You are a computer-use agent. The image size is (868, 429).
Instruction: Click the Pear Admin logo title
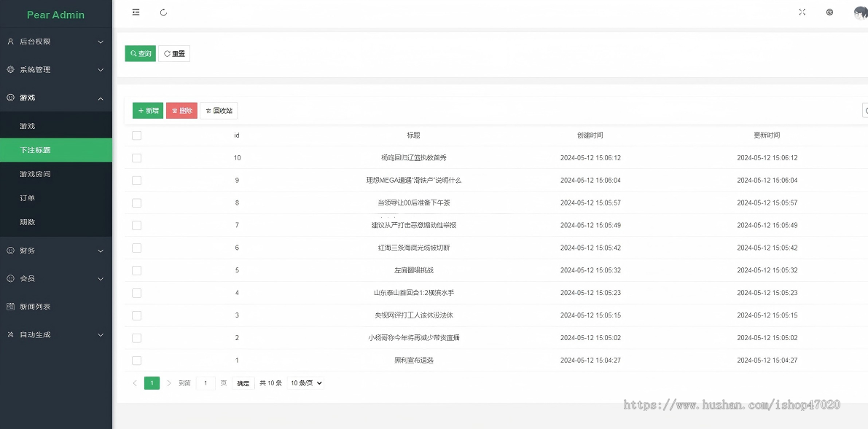(x=56, y=15)
